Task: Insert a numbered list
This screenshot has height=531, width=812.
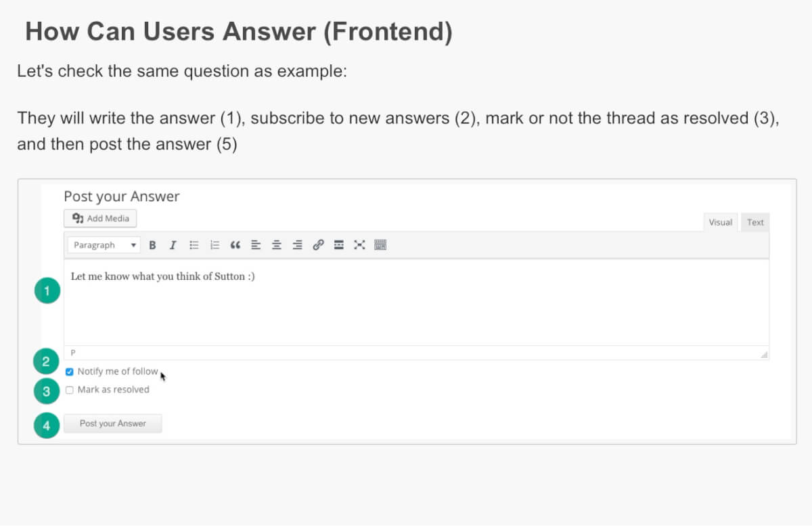Action: [215, 245]
